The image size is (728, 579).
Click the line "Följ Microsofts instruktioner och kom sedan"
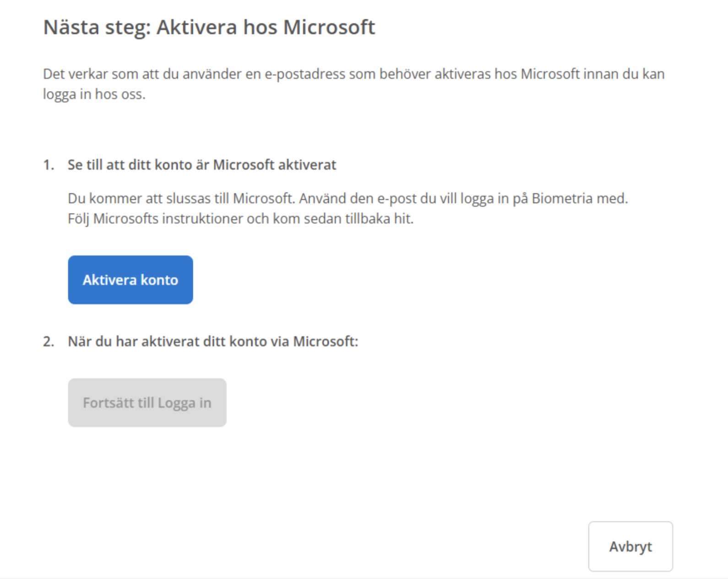click(240, 218)
